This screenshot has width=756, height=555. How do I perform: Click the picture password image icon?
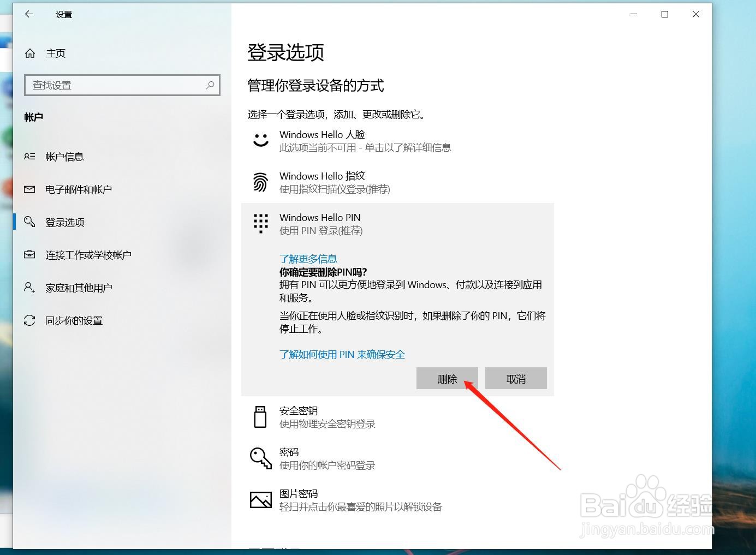[260, 499]
